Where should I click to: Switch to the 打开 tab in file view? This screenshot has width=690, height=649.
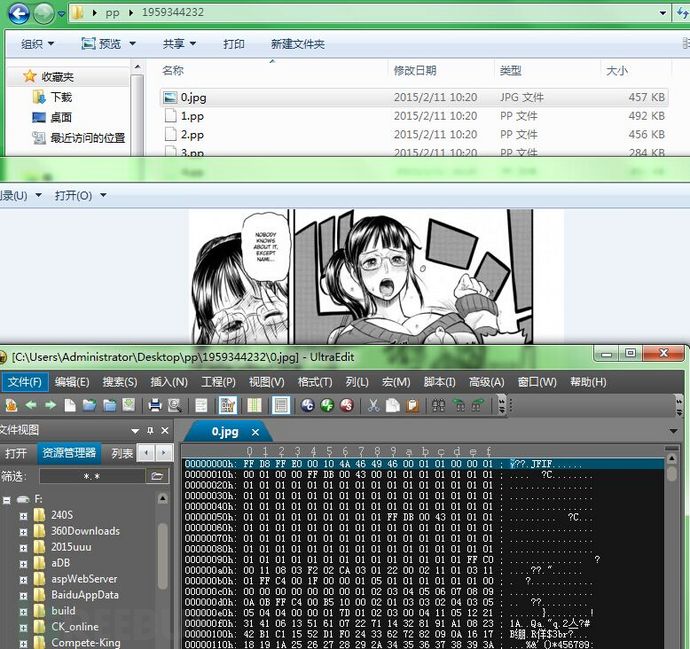16,453
